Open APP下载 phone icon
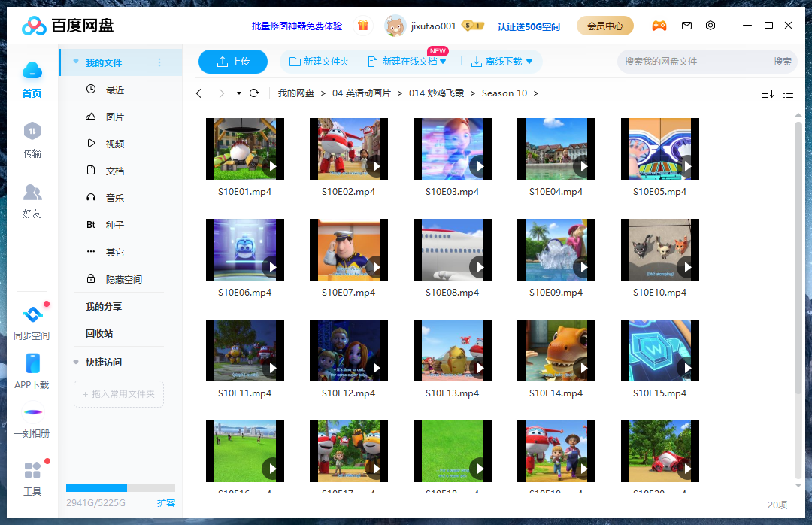 tap(32, 363)
